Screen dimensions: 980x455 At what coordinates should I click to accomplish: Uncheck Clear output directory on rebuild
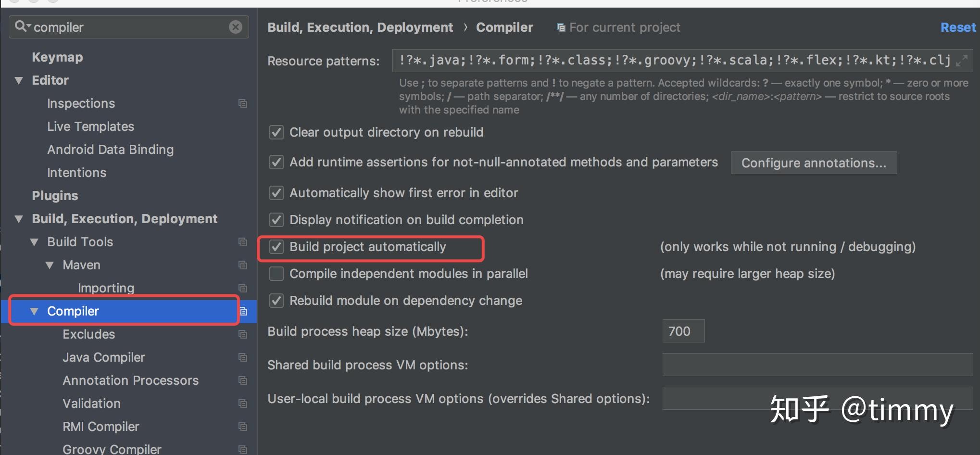pos(276,133)
